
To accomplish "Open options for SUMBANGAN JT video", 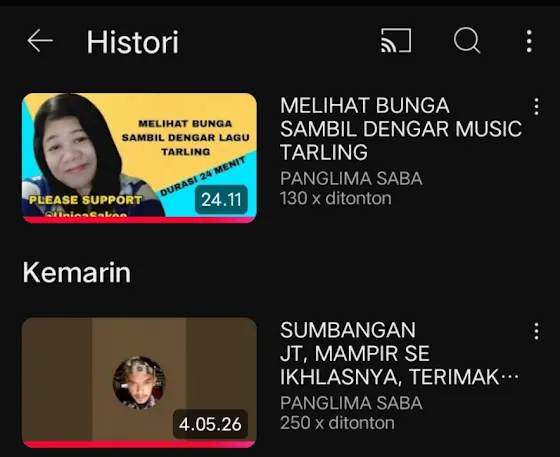I will (536, 331).
